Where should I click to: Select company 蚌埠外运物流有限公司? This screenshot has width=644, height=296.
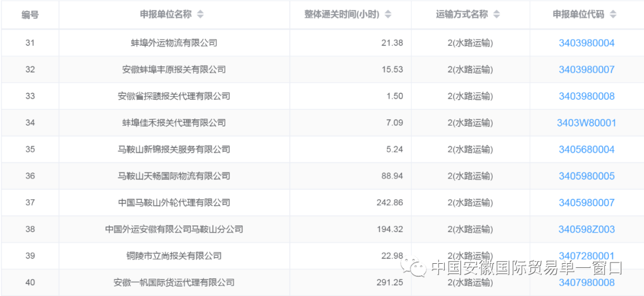click(174, 43)
